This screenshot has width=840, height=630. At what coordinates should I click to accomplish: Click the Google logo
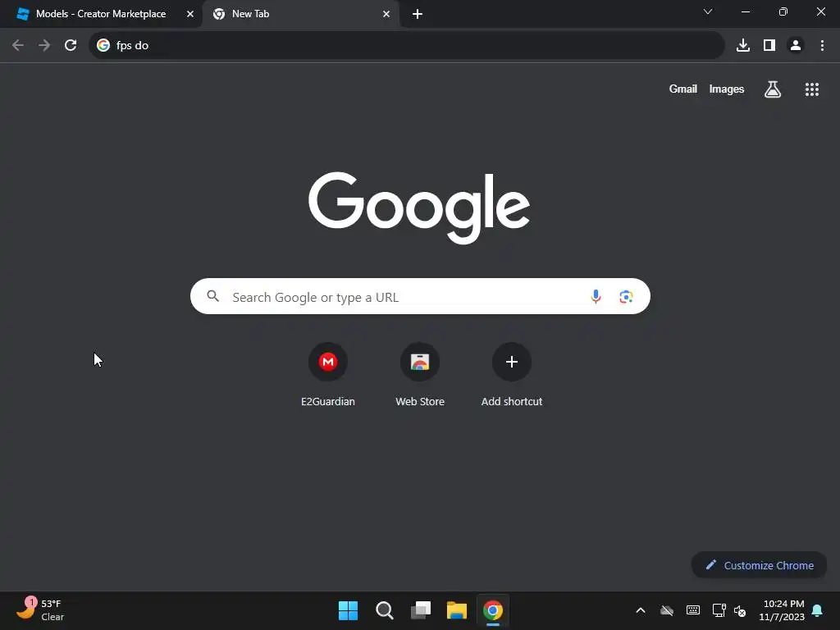419,208
